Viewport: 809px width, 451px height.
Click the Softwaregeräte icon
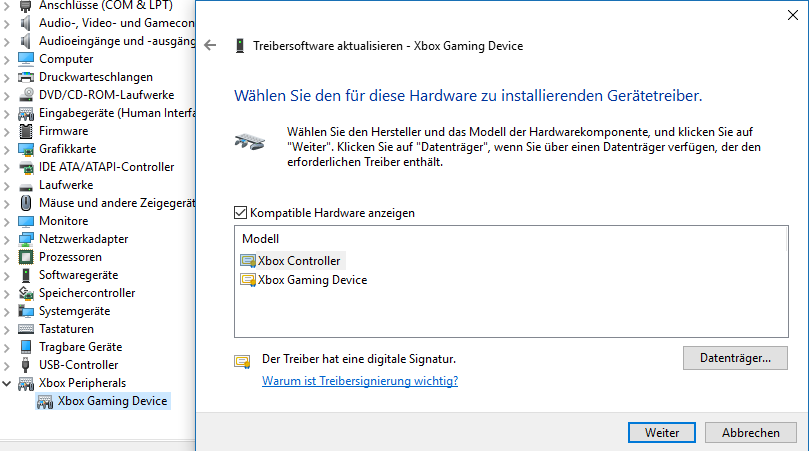coord(25,276)
